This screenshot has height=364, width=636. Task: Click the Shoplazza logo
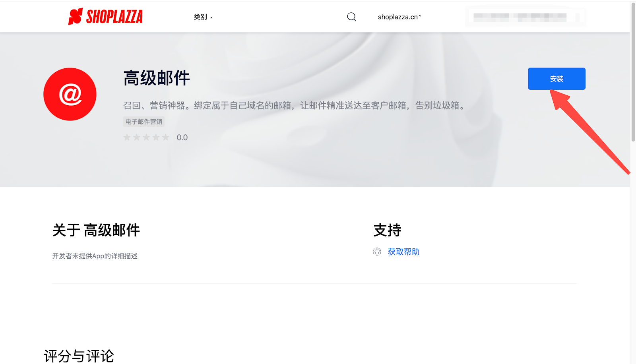point(105,17)
